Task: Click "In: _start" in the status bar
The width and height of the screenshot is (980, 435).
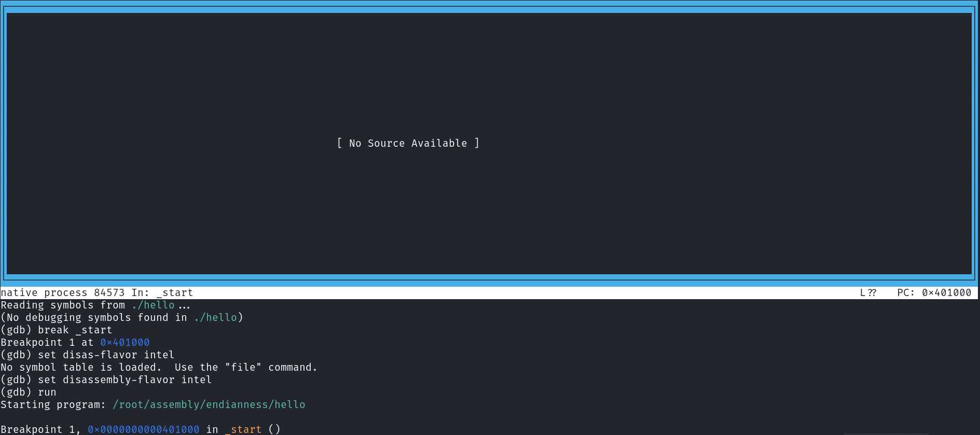Action: point(162,293)
